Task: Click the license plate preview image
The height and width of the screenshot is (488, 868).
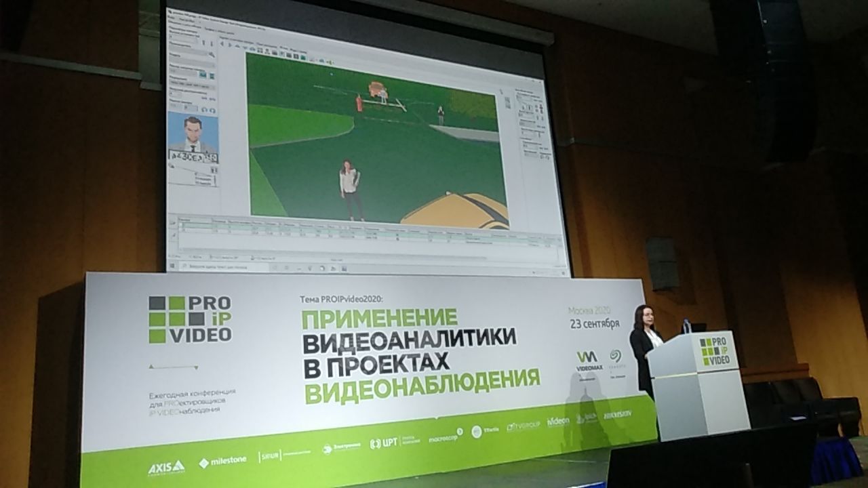Action: tap(193, 158)
